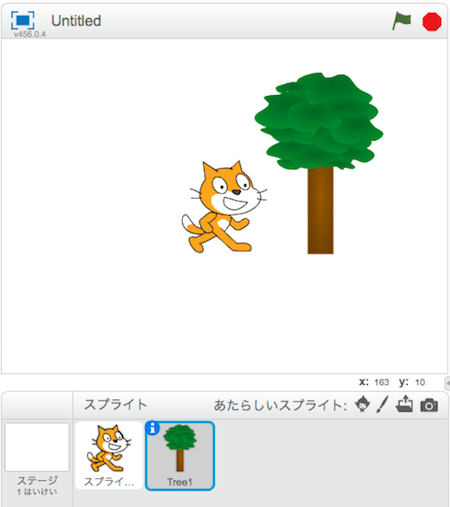Select the Tree1 sprite thumbnail

[x=180, y=456]
